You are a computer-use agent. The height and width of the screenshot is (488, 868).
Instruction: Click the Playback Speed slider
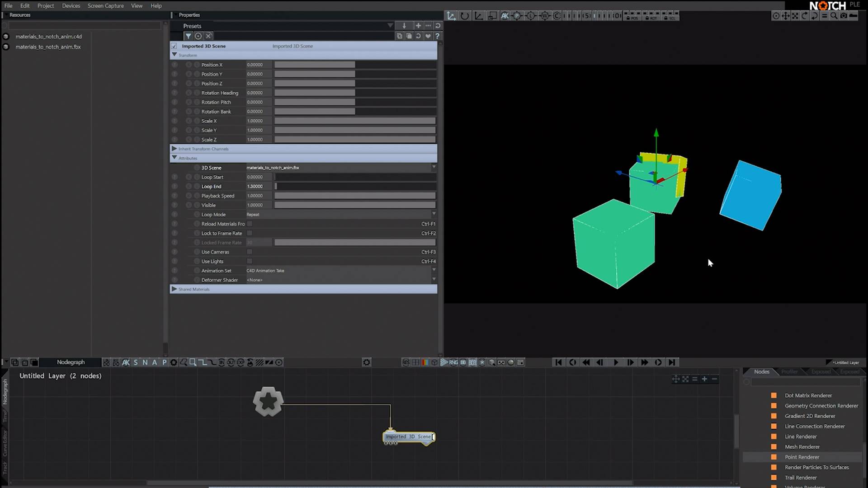(x=355, y=196)
